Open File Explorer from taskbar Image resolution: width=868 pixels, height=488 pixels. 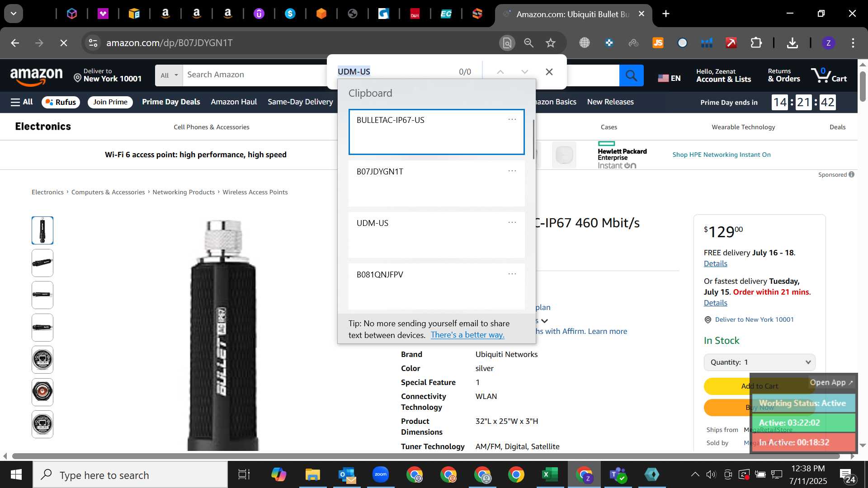(312, 474)
